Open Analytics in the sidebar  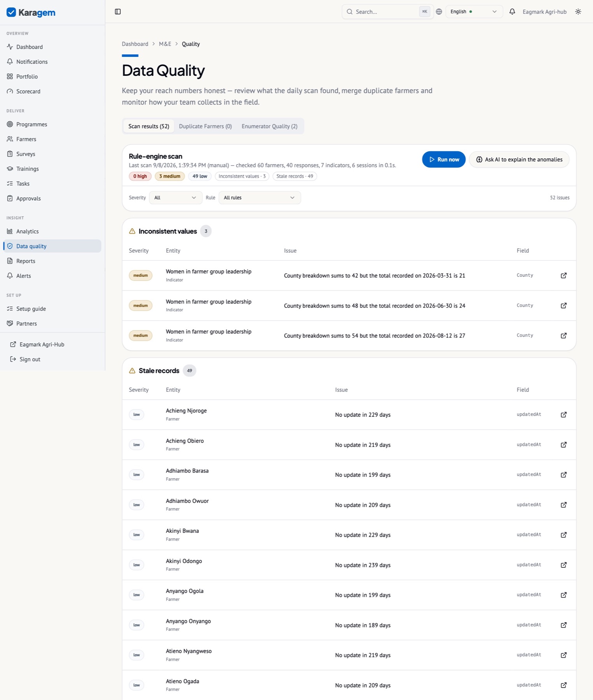click(x=53, y=231)
